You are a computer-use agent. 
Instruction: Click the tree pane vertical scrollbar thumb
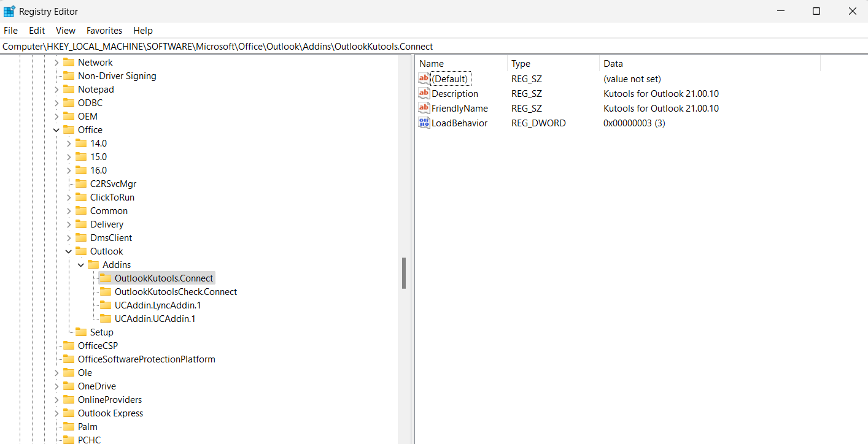click(404, 273)
